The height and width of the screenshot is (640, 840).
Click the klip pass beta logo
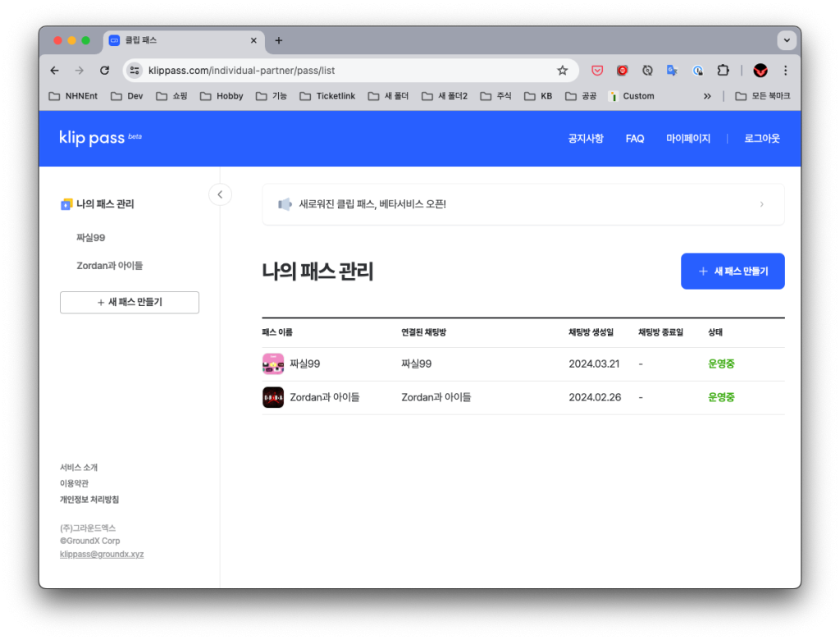pyautogui.click(x=100, y=138)
